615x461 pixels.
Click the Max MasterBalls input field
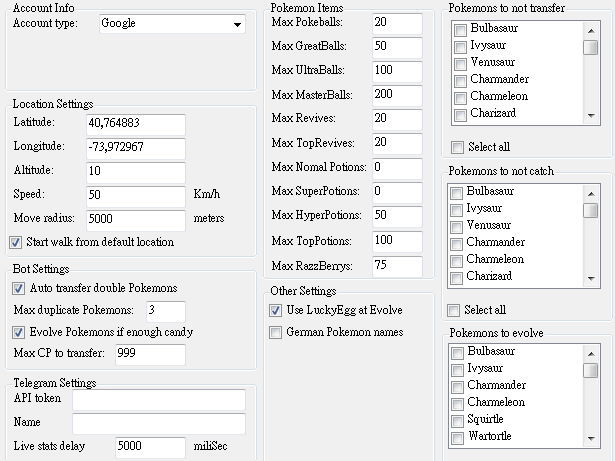[x=396, y=94]
